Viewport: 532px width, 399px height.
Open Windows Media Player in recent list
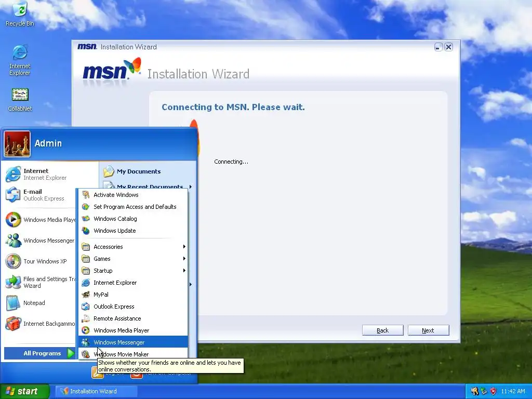click(40, 220)
